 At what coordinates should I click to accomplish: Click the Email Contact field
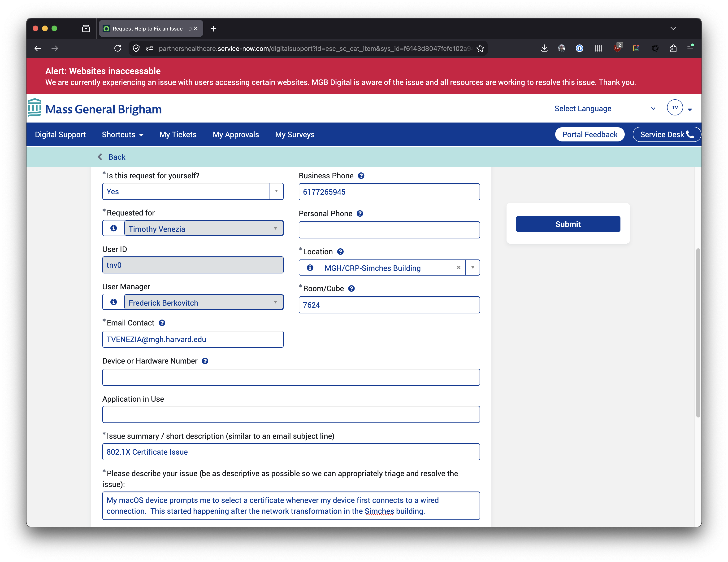193,339
